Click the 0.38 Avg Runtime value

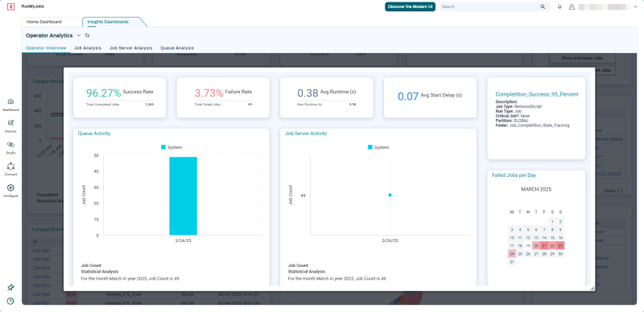coord(308,93)
